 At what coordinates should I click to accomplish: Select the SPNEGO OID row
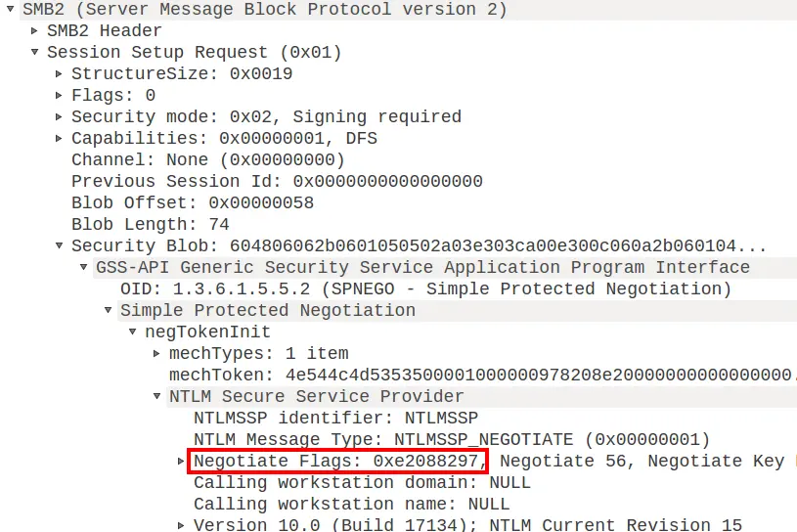point(424,289)
